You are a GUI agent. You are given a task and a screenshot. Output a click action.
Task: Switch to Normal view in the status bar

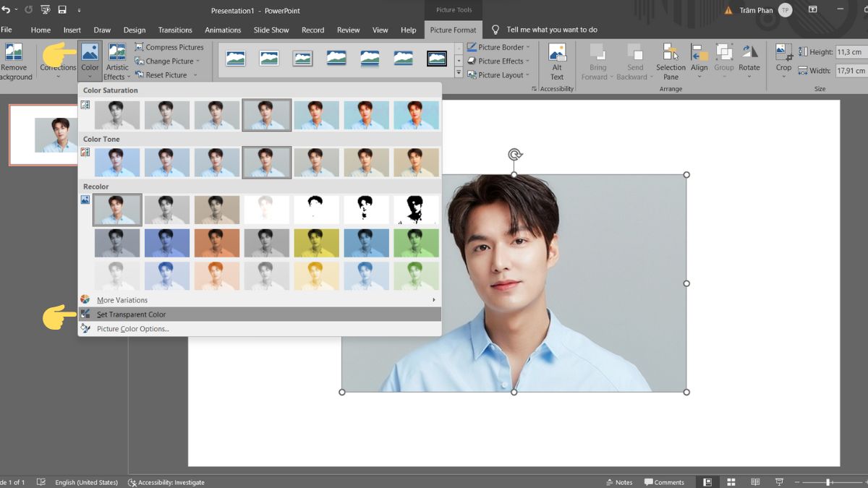(x=707, y=482)
